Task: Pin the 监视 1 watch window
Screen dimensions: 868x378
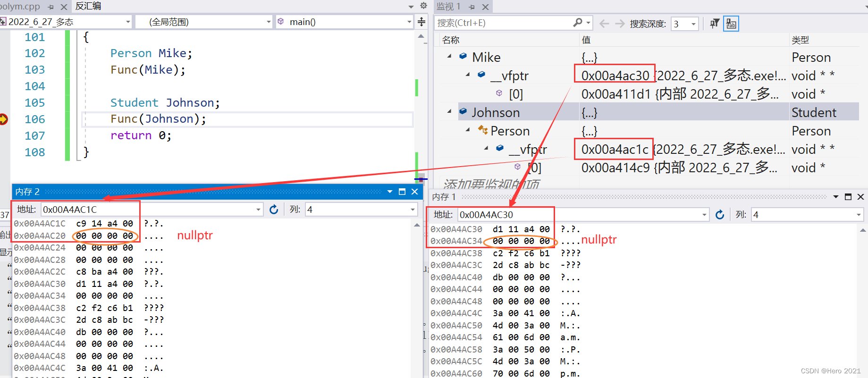Action: pyautogui.click(x=472, y=7)
